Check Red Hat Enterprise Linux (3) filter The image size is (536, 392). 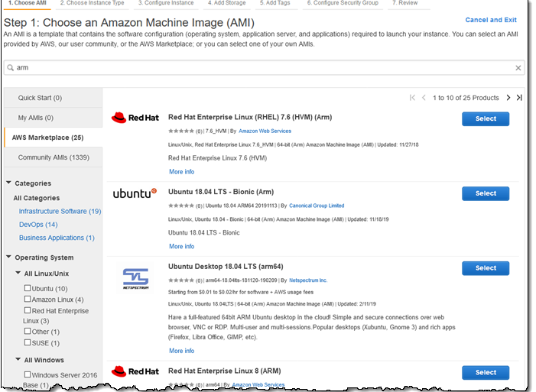28,310
